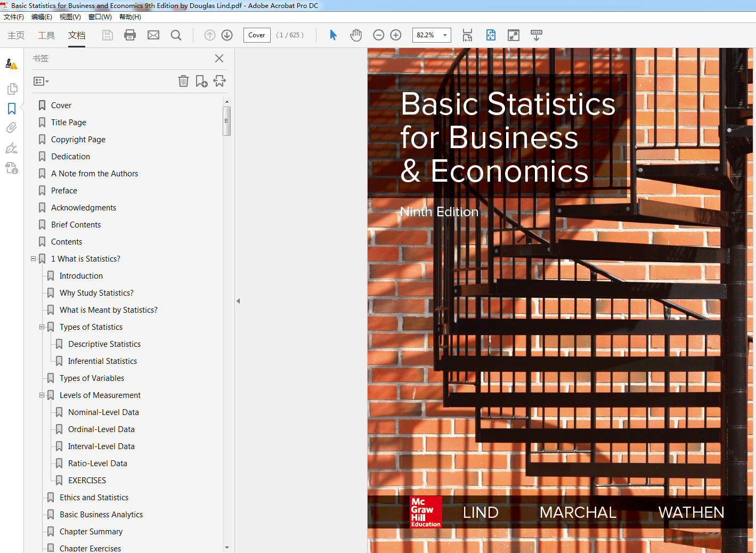Jump to Ratio-Level Data bookmark
The width and height of the screenshot is (756, 553).
97,463
